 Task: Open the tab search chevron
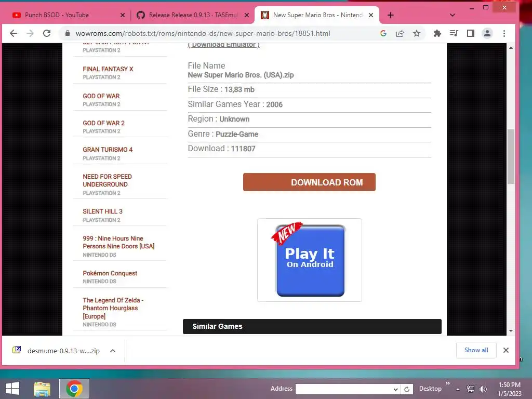click(x=453, y=15)
